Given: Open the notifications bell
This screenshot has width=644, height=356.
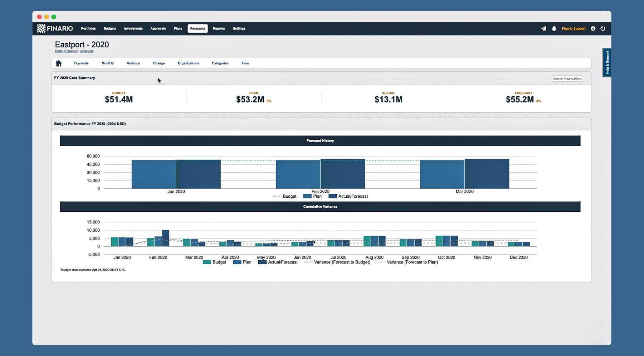Looking at the screenshot, I should [x=554, y=28].
